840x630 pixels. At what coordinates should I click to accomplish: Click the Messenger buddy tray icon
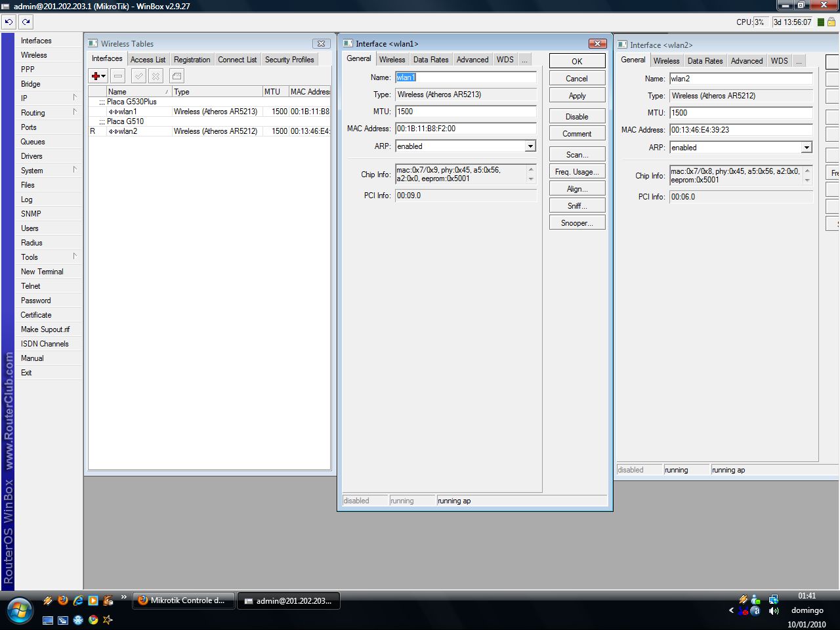pyautogui.click(x=755, y=599)
